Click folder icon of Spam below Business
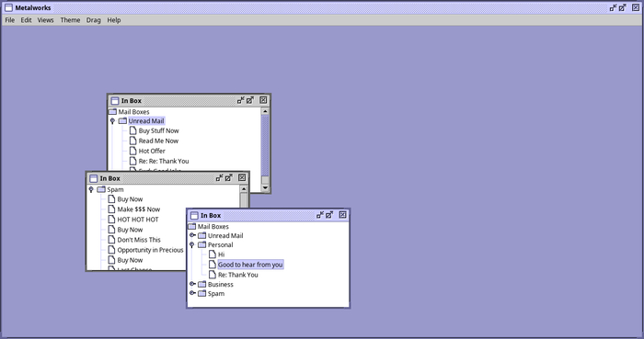 click(201, 293)
